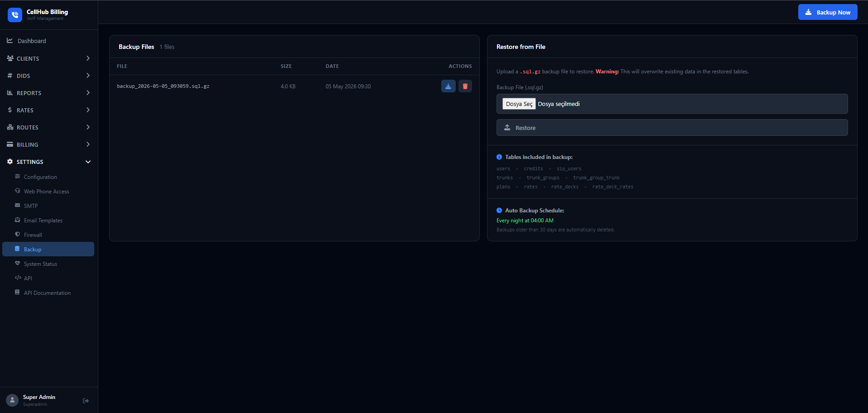This screenshot has width=868, height=413.
Task: Expand the RATES chevron
Action: (x=88, y=110)
